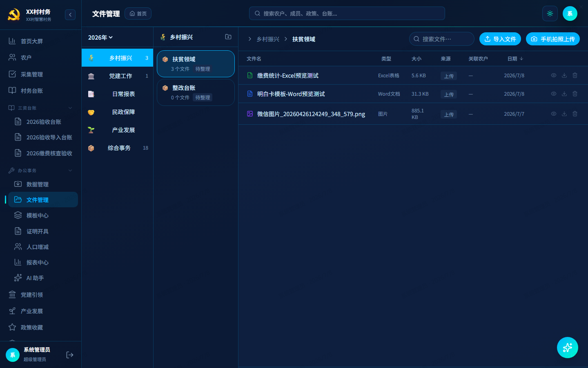Click 乡村振兴 in the breadcrumb
The width and height of the screenshot is (588, 368).
[x=268, y=39]
